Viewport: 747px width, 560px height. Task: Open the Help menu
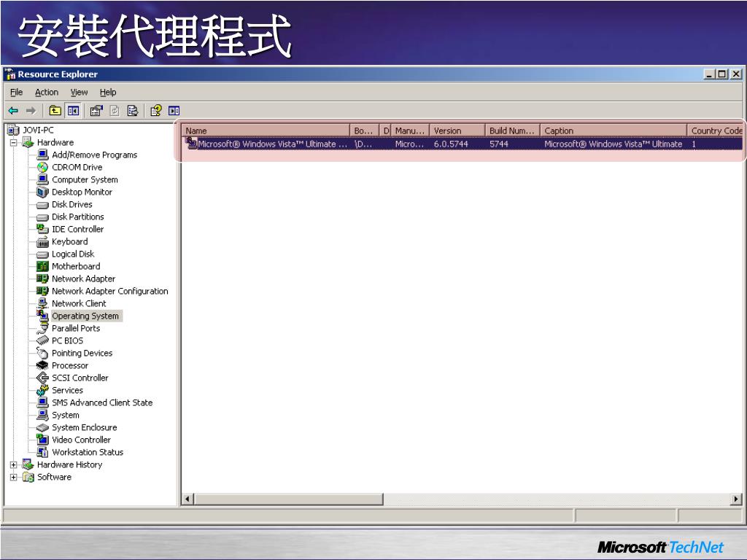(108, 93)
